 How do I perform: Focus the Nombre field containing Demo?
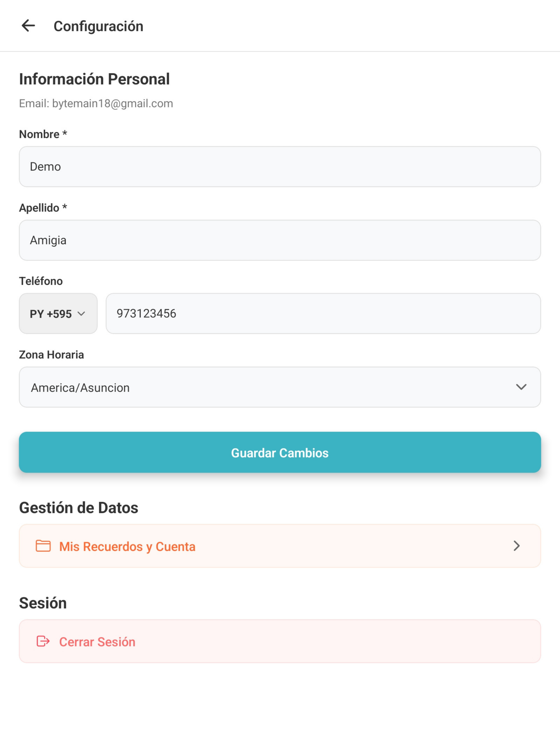(x=280, y=167)
